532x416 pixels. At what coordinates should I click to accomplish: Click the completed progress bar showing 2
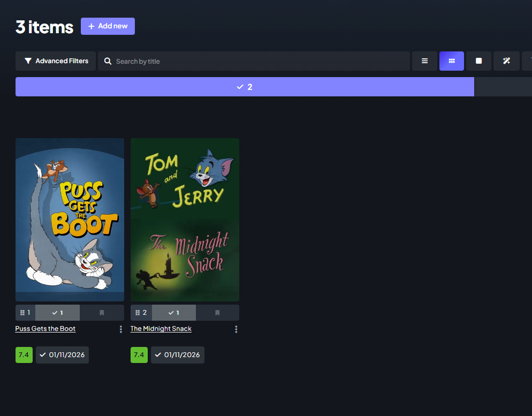coord(245,87)
